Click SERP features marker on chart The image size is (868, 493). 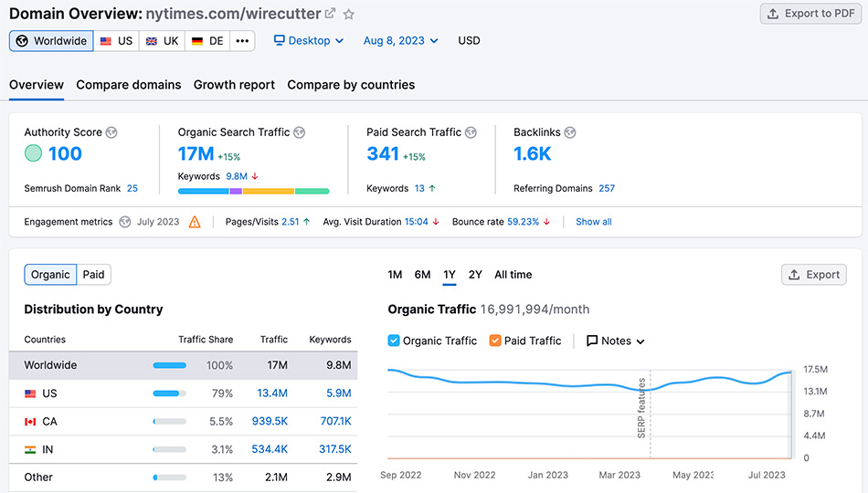pyautogui.click(x=641, y=408)
